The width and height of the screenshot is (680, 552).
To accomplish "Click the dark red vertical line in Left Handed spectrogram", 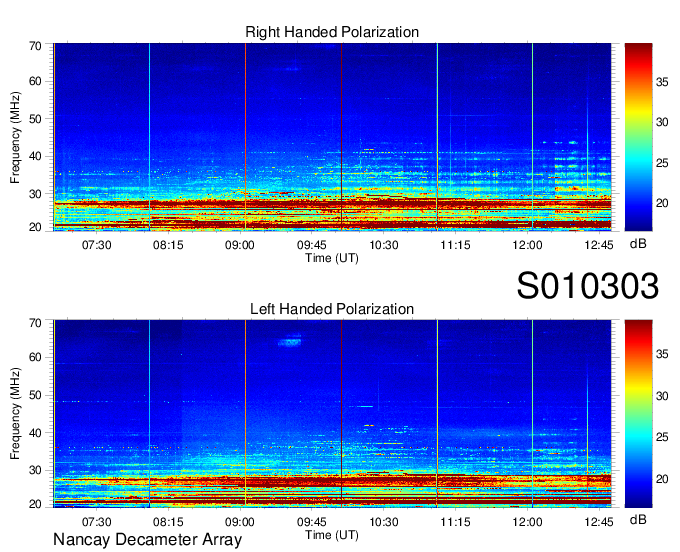I will click(341, 414).
